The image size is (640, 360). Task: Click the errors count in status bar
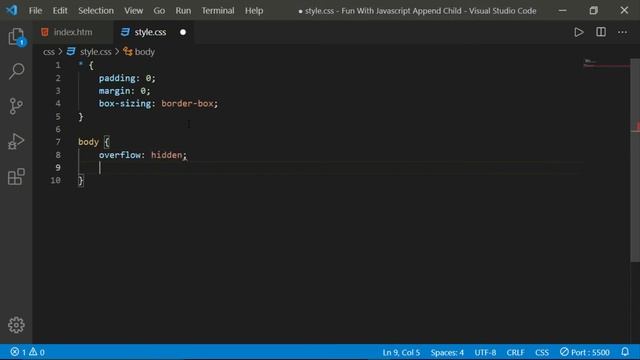[19, 352]
